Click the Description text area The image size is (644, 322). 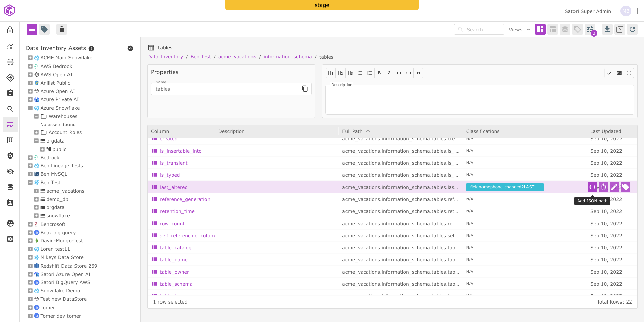click(x=479, y=100)
